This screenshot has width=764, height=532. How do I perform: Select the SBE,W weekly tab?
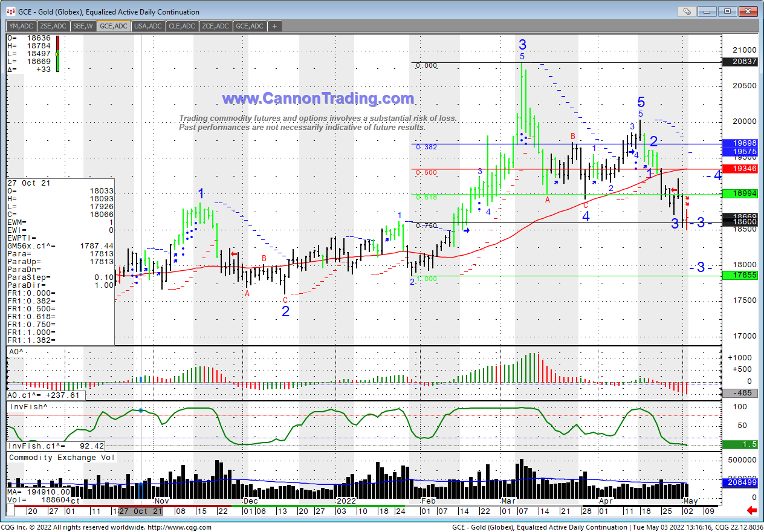click(x=82, y=26)
